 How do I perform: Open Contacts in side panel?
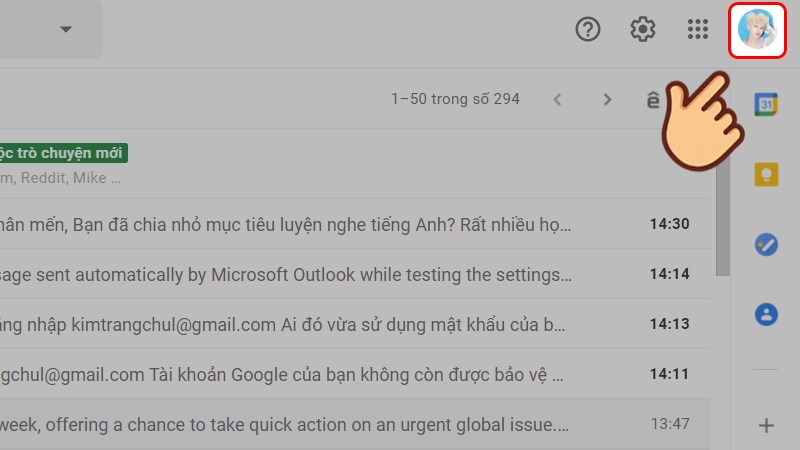[766, 315]
